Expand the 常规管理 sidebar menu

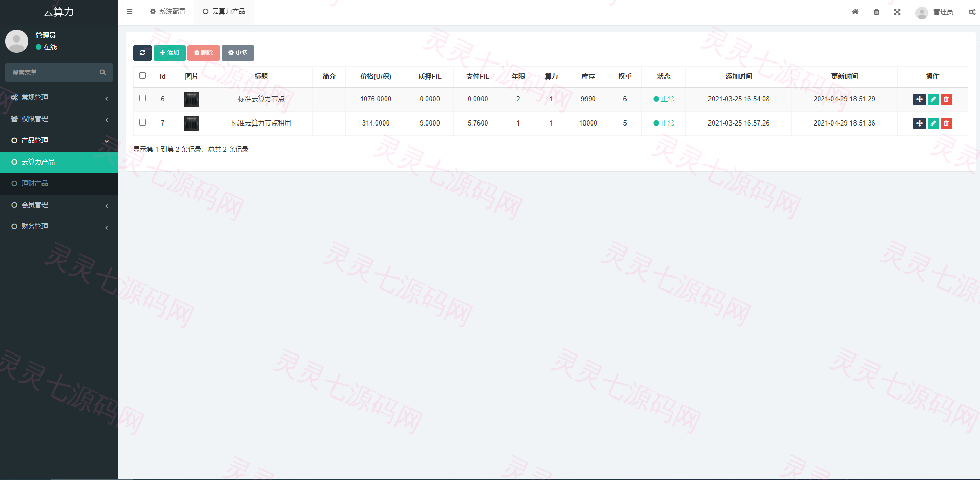(59, 97)
